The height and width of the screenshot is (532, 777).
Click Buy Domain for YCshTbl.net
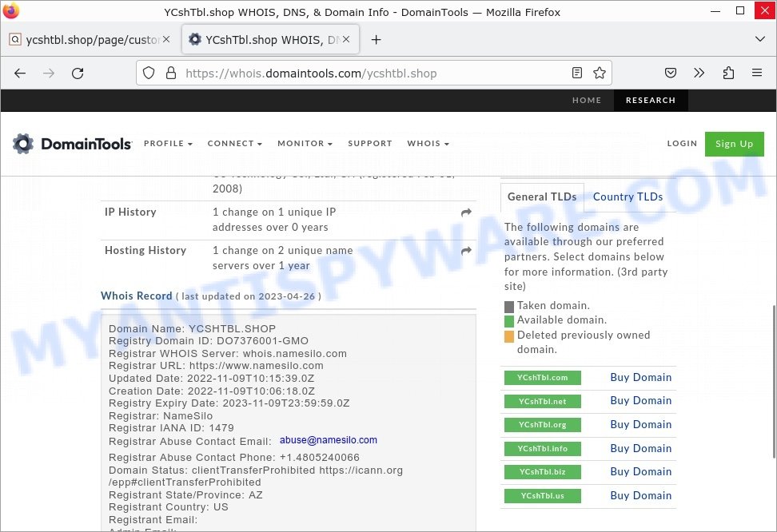tap(641, 400)
